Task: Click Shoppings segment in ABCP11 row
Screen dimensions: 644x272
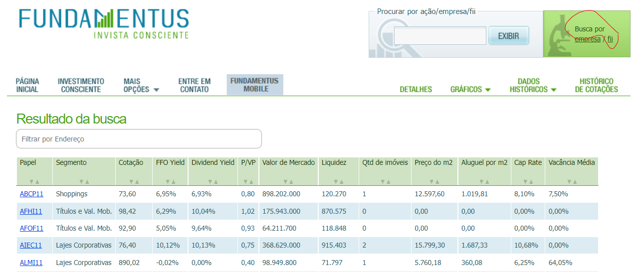Action: tap(71, 194)
